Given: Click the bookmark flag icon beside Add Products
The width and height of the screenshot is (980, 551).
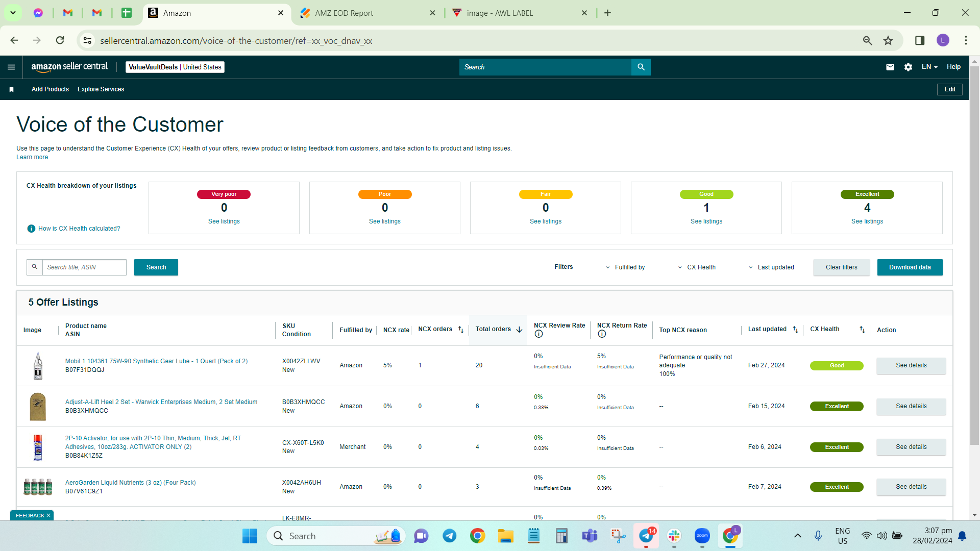Looking at the screenshot, I should (x=11, y=89).
